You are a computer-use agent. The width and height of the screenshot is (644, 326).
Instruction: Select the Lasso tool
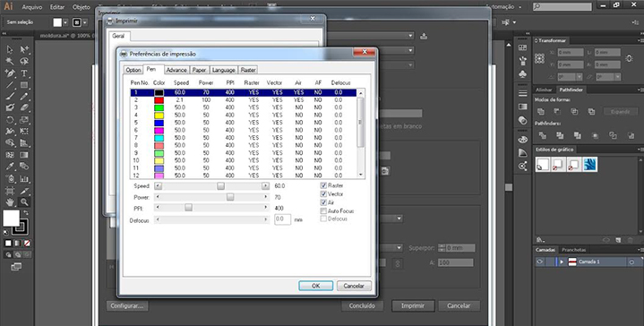pyautogui.click(x=24, y=62)
